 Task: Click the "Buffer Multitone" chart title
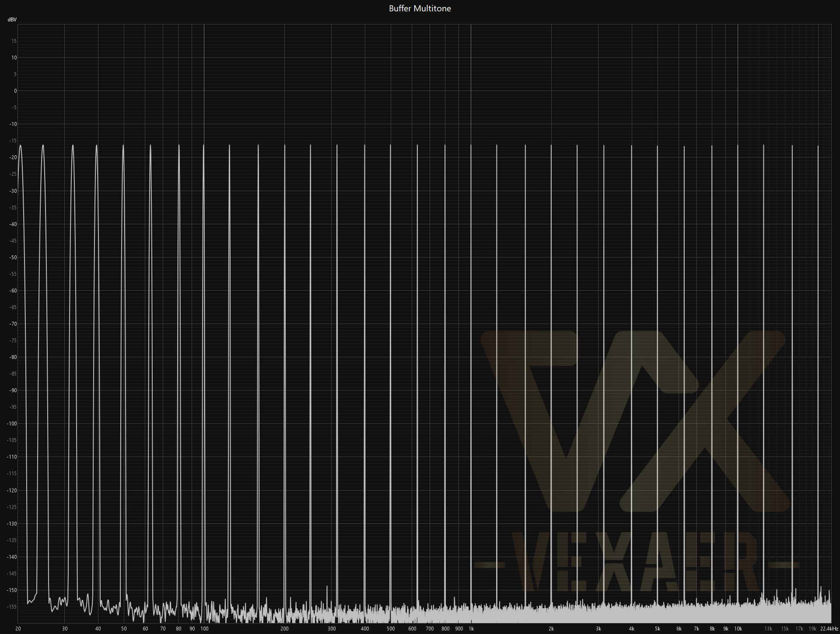pyautogui.click(x=420, y=8)
